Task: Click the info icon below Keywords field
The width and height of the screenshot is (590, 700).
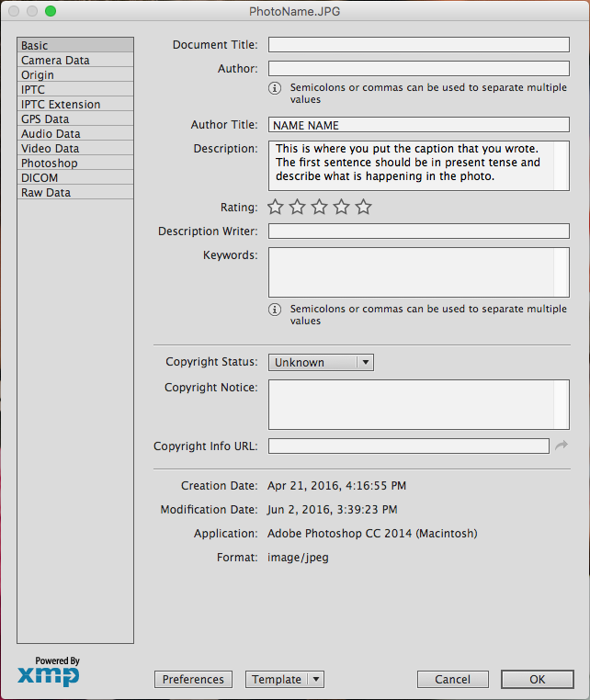Action: click(x=275, y=310)
